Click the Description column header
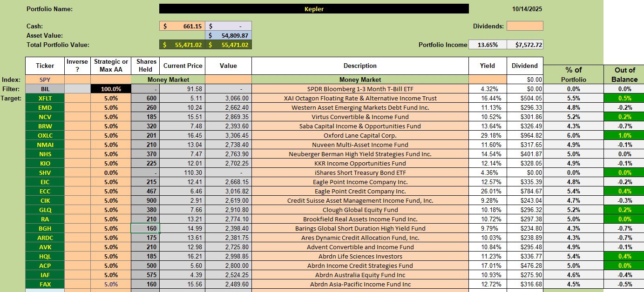 tap(360, 66)
